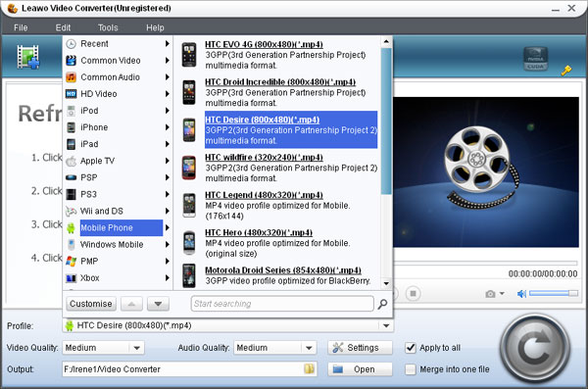Viewport: 588px width, 389px height.
Task: Click the video preview area
Action: [486, 171]
